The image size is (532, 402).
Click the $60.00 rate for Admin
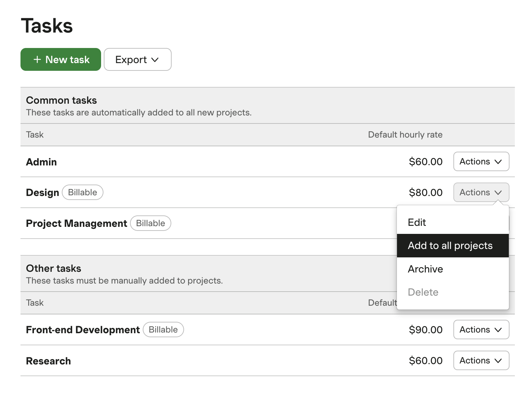click(x=426, y=162)
